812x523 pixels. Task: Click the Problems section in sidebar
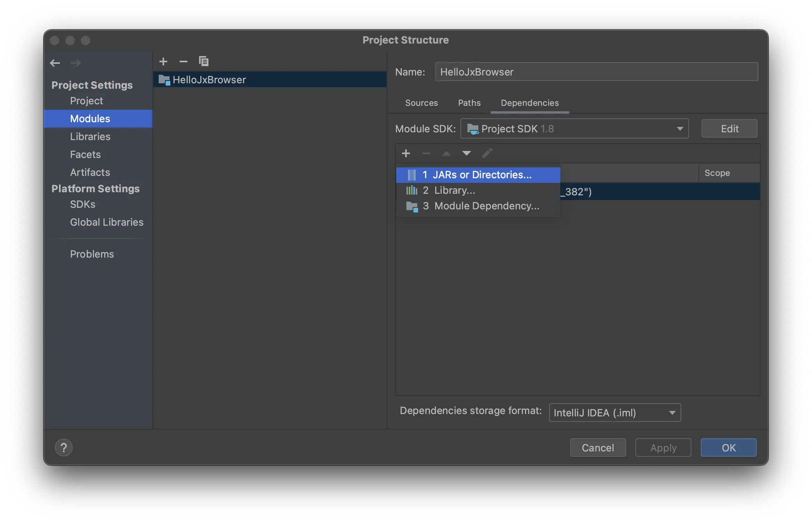point(92,254)
